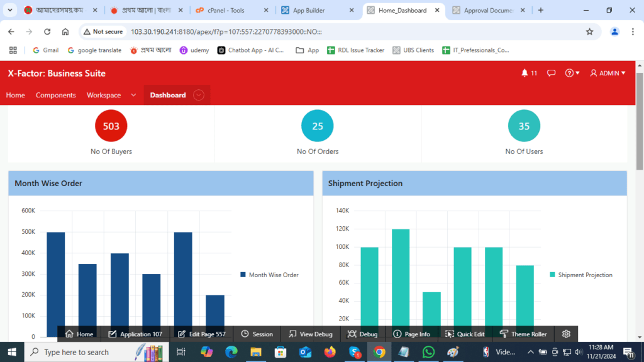This screenshot has height=362, width=644.
Task: Open Quick Edit from developer toolbar
Action: 465,334
